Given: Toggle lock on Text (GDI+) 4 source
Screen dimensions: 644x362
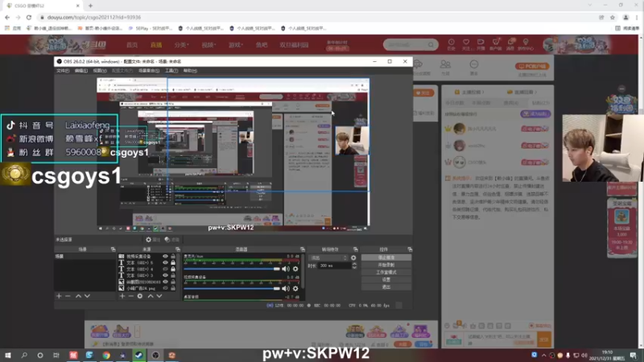Looking at the screenshot, I should tap(173, 269).
